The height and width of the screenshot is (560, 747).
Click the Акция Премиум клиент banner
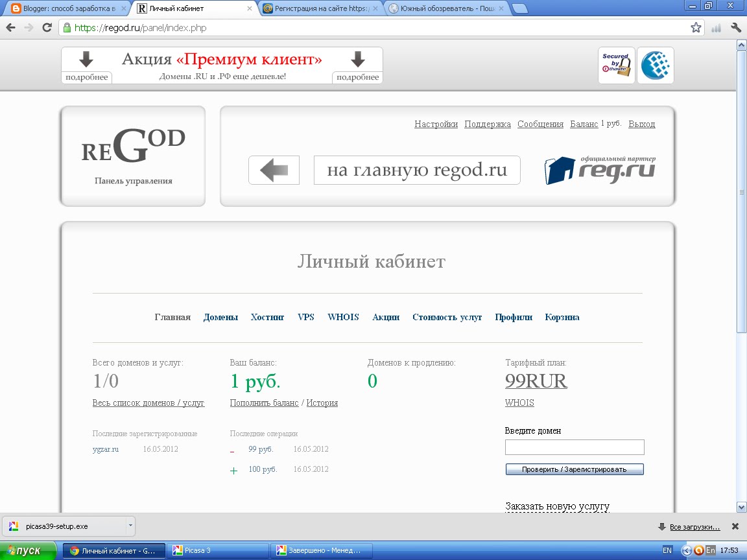click(222, 65)
